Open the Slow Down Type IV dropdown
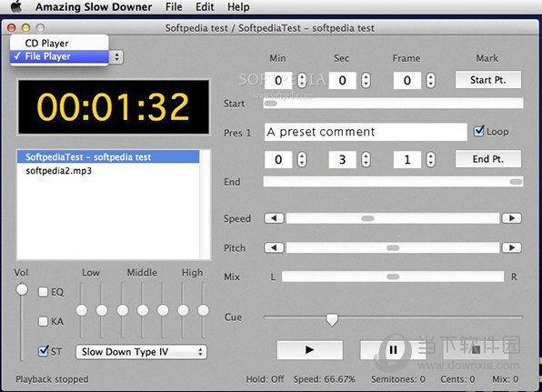Screen dimensions: 542x392 pos(141,352)
